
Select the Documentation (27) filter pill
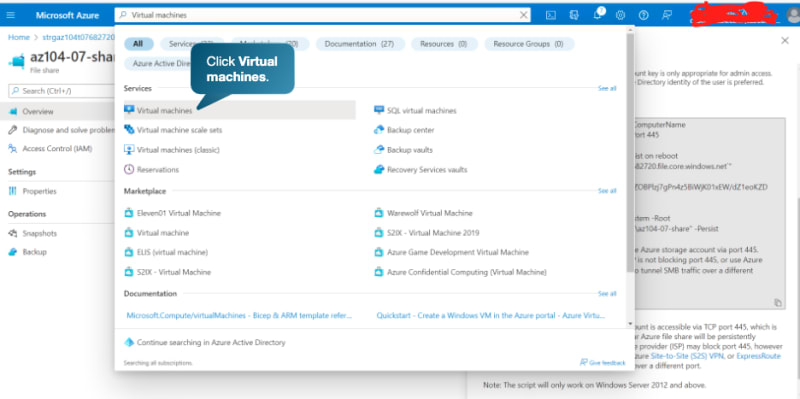[x=360, y=44]
